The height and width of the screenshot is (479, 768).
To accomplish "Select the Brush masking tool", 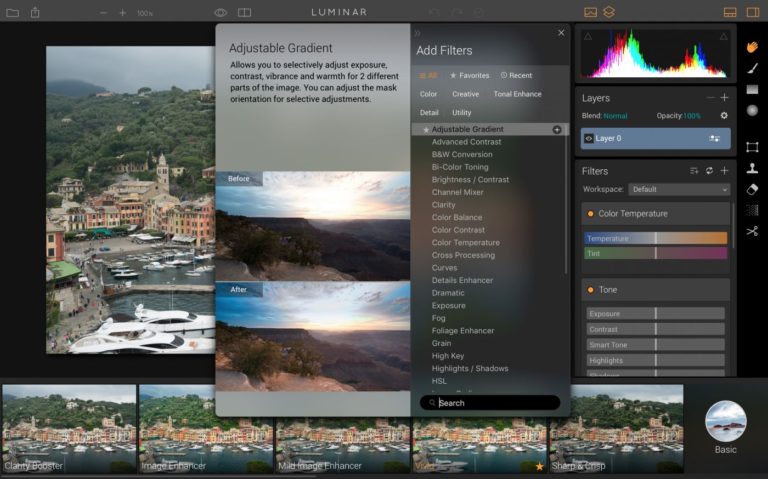I will 752,68.
